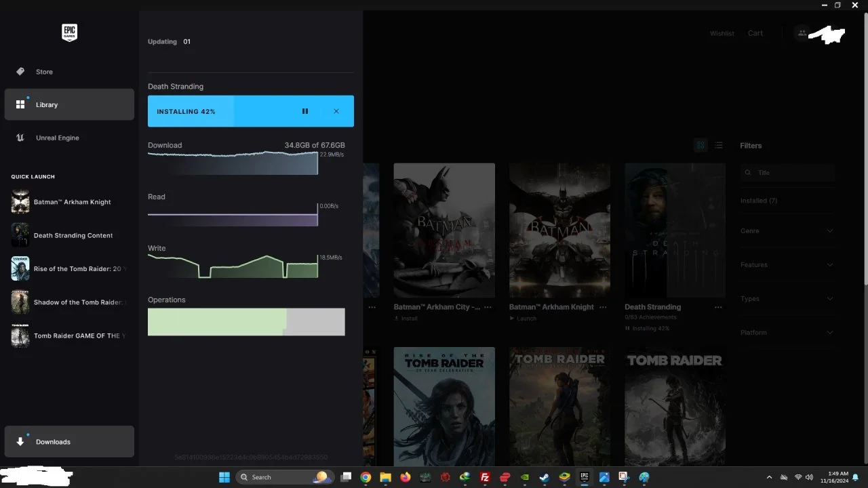The image size is (868, 488).
Task: Open three-dot menu for Death Stranding card
Action: [x=718, y=307]
